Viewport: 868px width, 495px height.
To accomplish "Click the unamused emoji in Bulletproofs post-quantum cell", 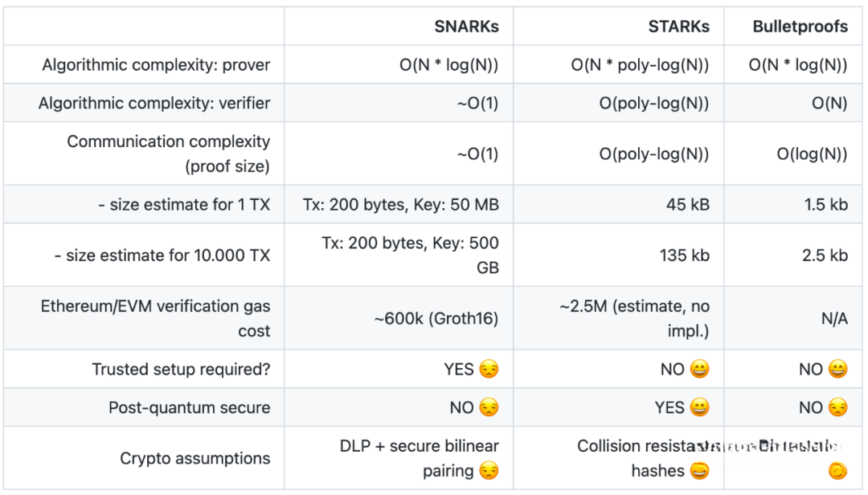I will [837, 408].
